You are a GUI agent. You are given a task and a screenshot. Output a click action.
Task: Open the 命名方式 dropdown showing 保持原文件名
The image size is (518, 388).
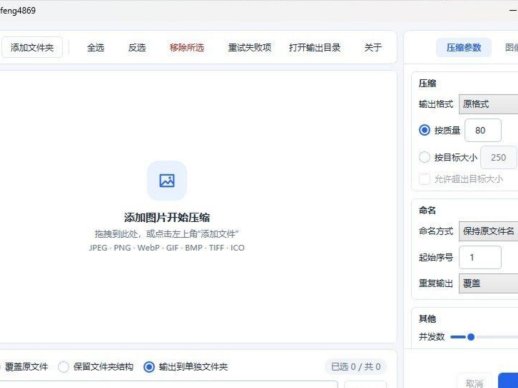pos(488,231)
